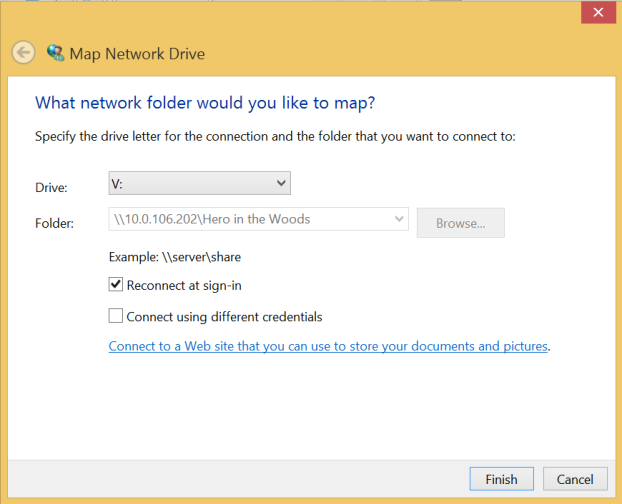Open the Connect to a Web site link
The image size is (622, 504).
[x=328, y=346]
